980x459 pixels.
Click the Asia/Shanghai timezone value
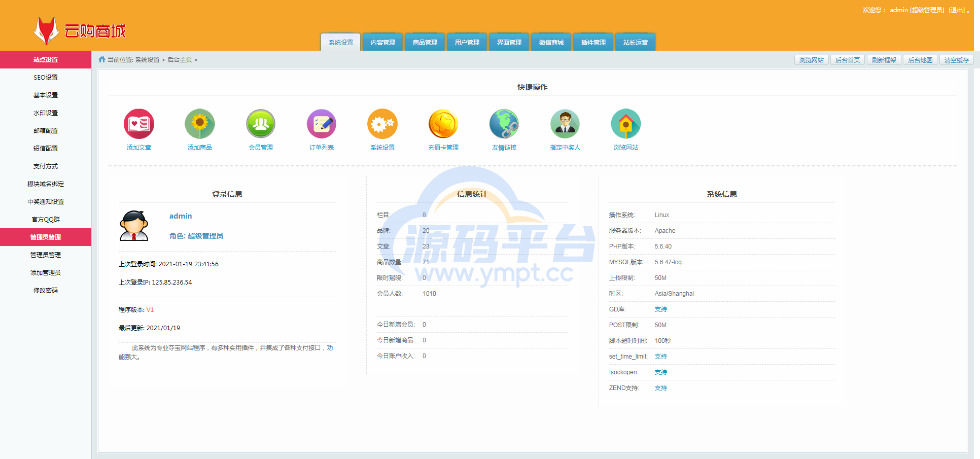click(674, 293)
